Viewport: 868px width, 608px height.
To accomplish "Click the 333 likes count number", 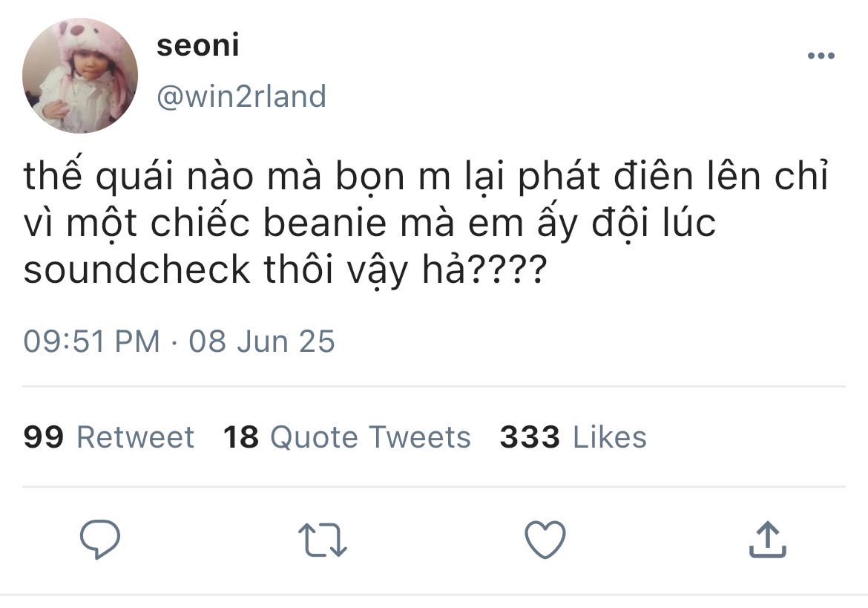I will point(530,437).
